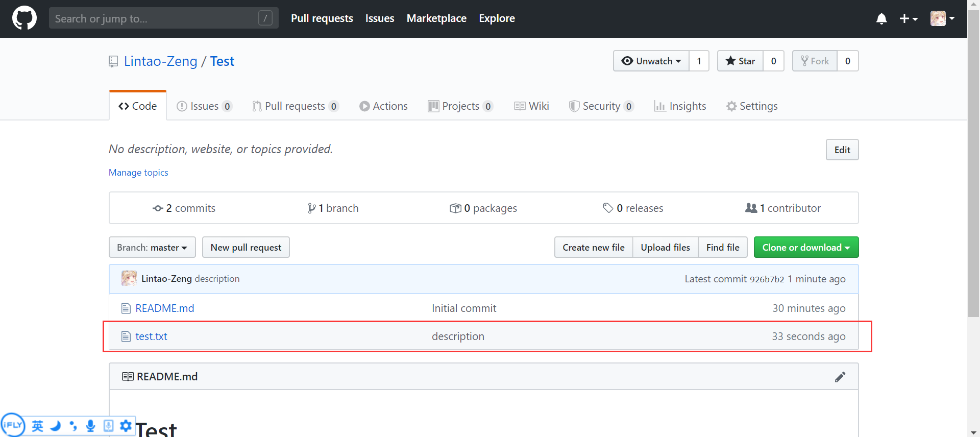The image size is (980, 437).
Task: Go to Explore
Action: (x=497, y=18)
